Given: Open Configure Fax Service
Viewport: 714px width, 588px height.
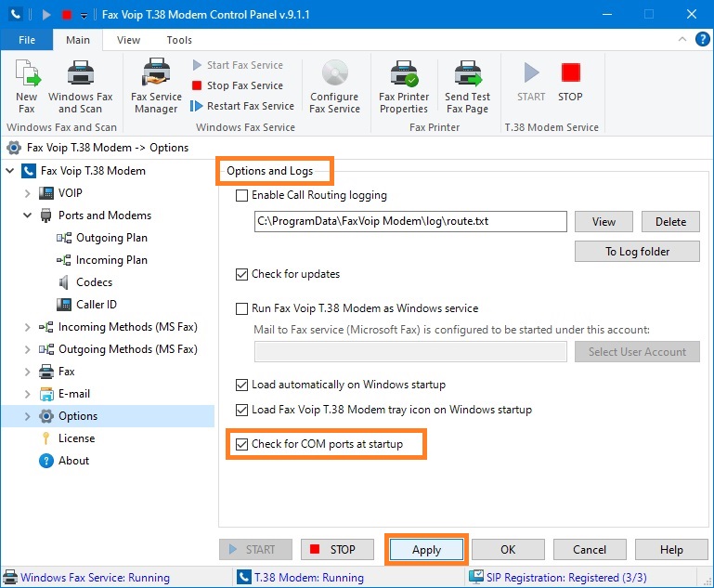Looking at the screenshot, I should point(334,86).
